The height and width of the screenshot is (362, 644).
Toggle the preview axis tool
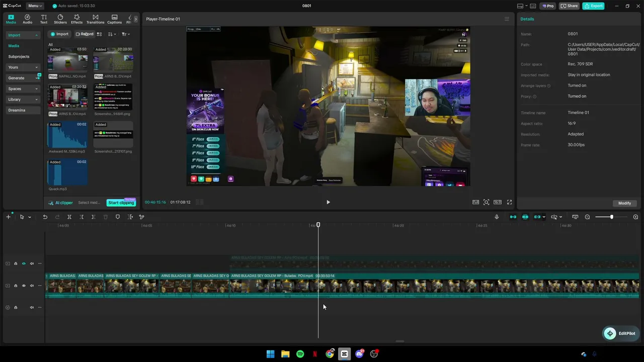click(554, 217)
